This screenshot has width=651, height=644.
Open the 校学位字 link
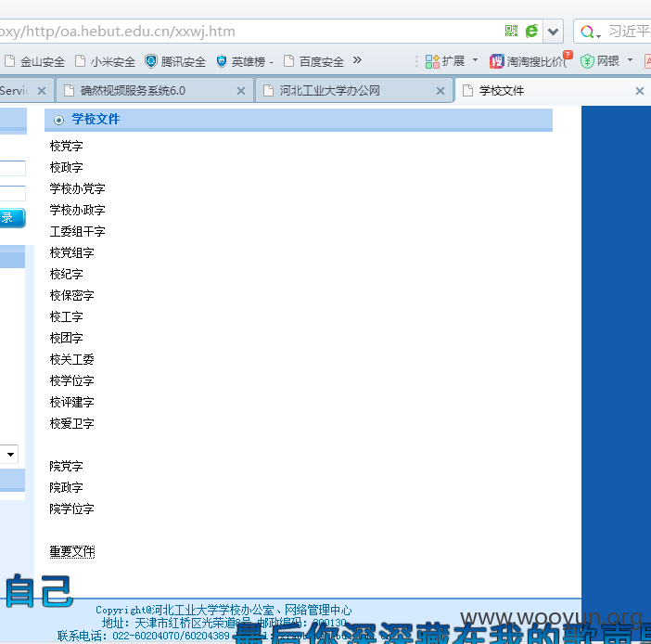click(71, 380)
